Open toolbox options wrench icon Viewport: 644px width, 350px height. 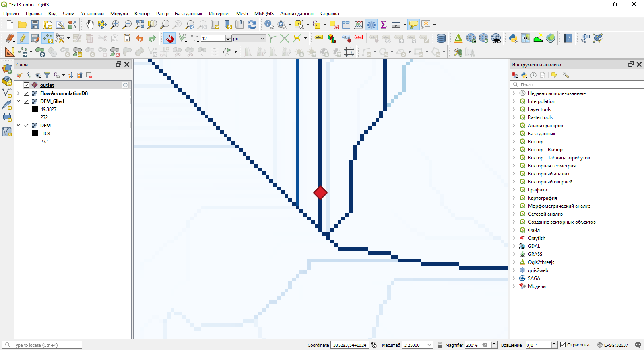point(566,75)
